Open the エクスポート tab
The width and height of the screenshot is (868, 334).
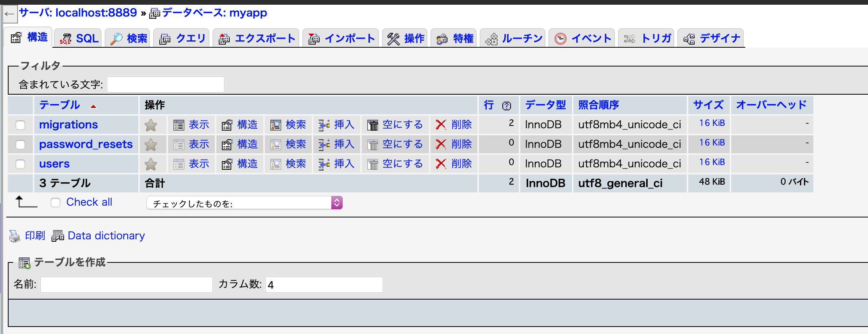click(256, 38)
